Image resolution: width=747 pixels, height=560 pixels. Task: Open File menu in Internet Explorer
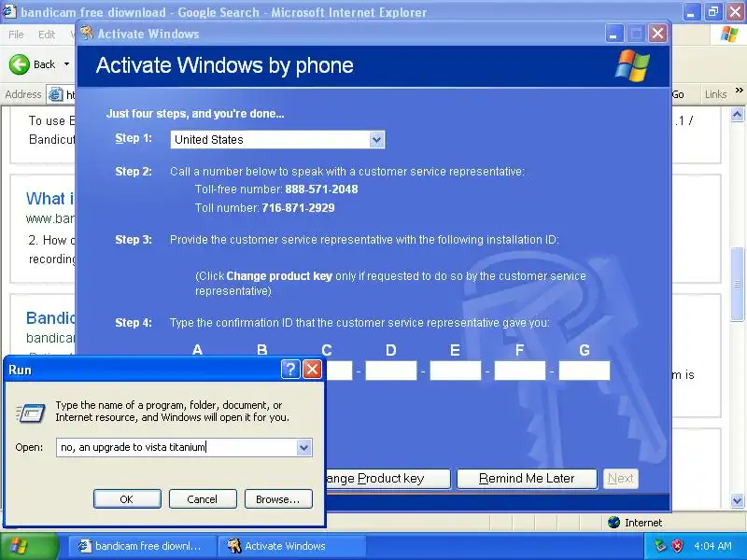tap(16, 35)
